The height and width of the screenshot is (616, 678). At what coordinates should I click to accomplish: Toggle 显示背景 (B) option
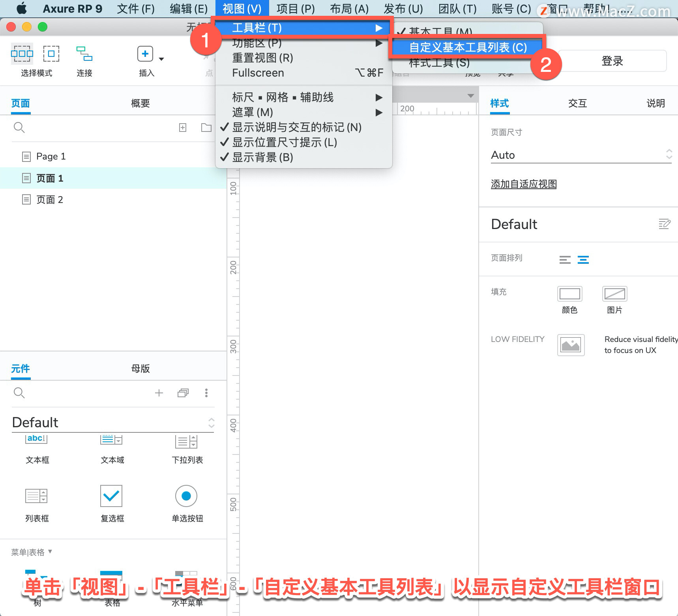pos(304,157)
